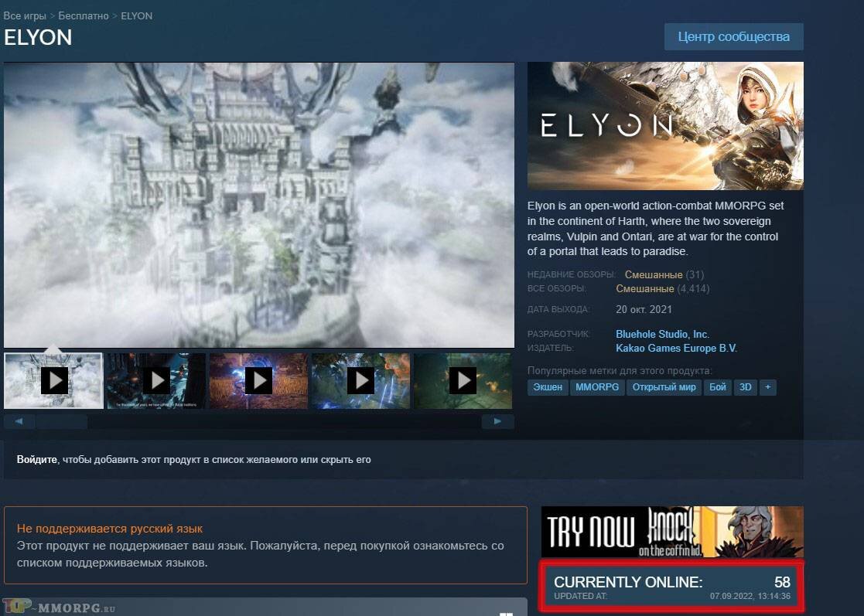Select the 3D tag

pyautogui.click(x=745, y=387)
